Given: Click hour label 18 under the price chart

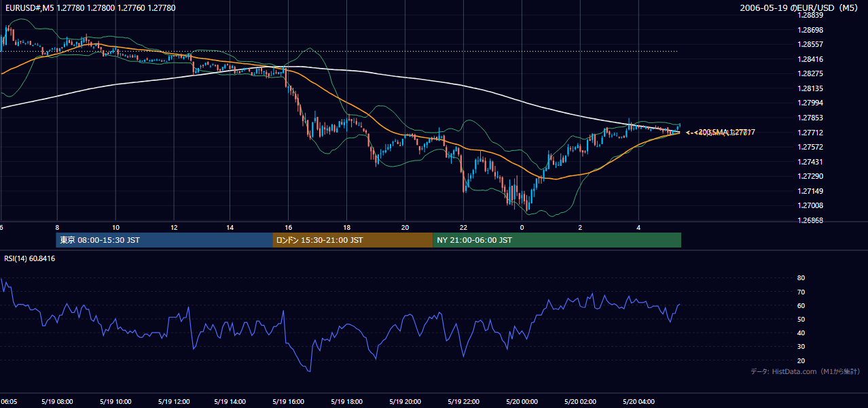Looking at the screenshot, I should (347, 227).
